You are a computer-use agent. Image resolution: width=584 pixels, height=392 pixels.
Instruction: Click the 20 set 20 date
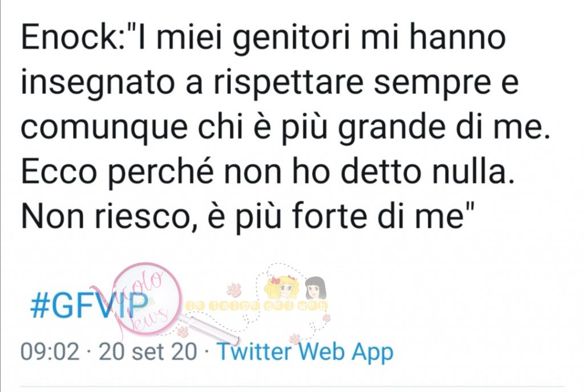point(148,352)
